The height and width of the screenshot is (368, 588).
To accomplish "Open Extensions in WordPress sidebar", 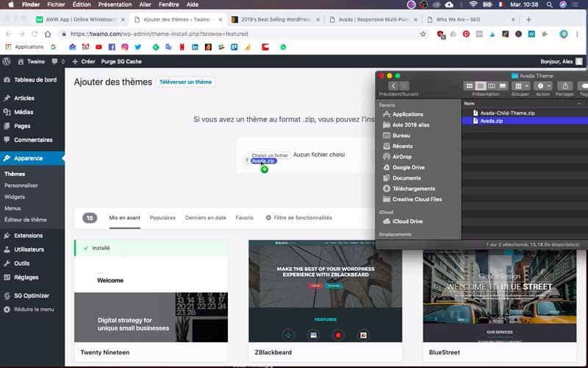I will 32,236.
